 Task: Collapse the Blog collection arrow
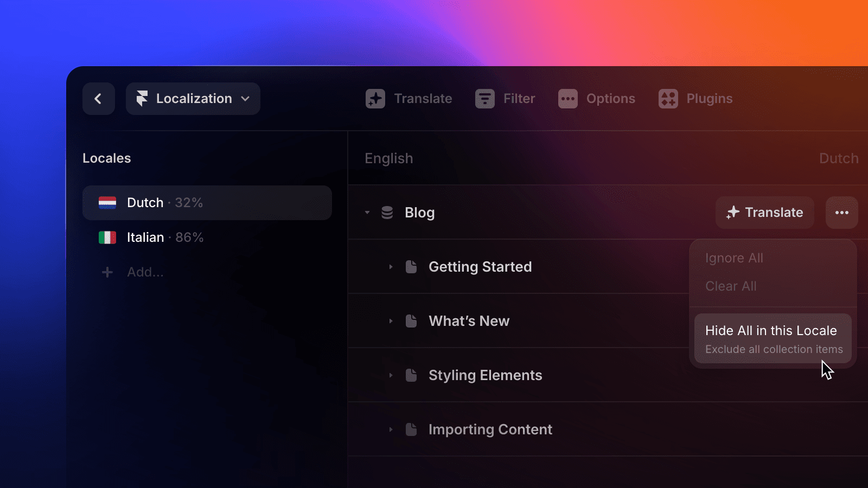point(367,213)
